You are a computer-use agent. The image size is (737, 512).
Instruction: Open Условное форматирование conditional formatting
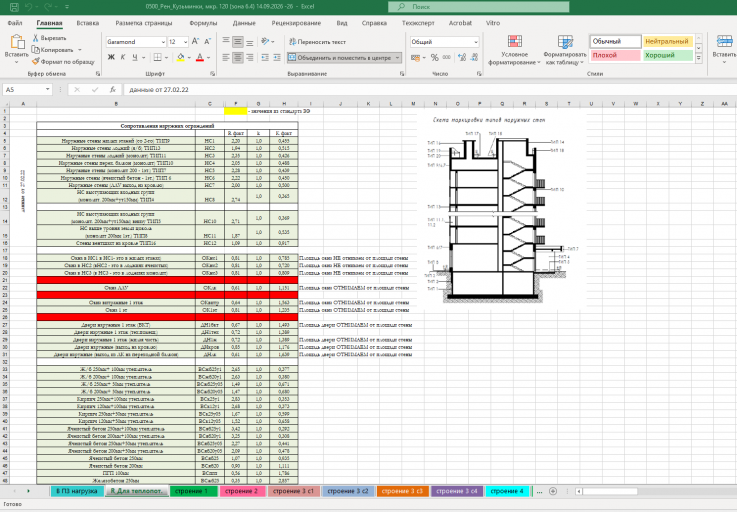pos(514,50)
